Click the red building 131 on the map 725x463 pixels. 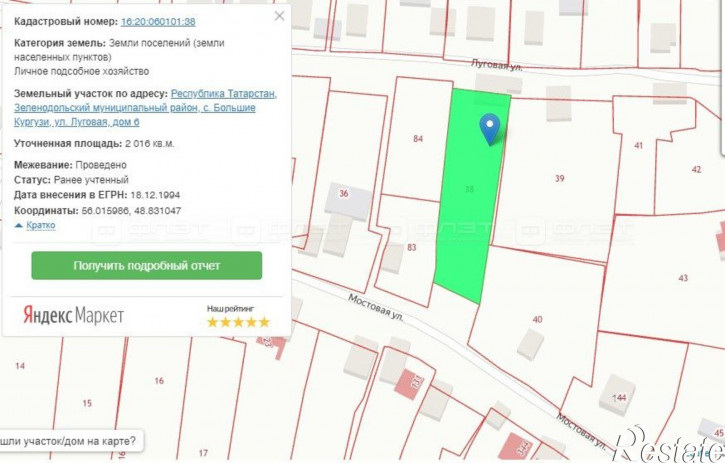[410, 385]
